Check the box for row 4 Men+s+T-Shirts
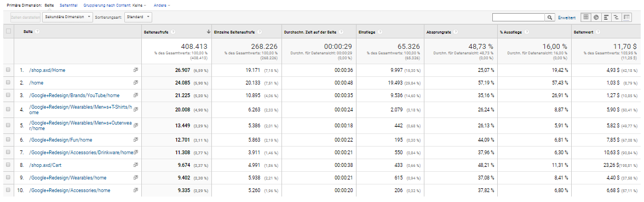The image size is (644, 202). [x=8, y=109]
